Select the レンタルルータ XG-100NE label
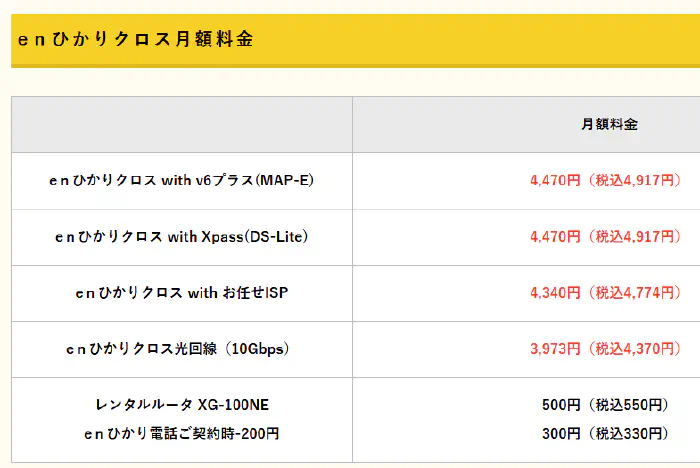This screenshot has height=468, width=700. pyautogui.click(x=182, y=405)
